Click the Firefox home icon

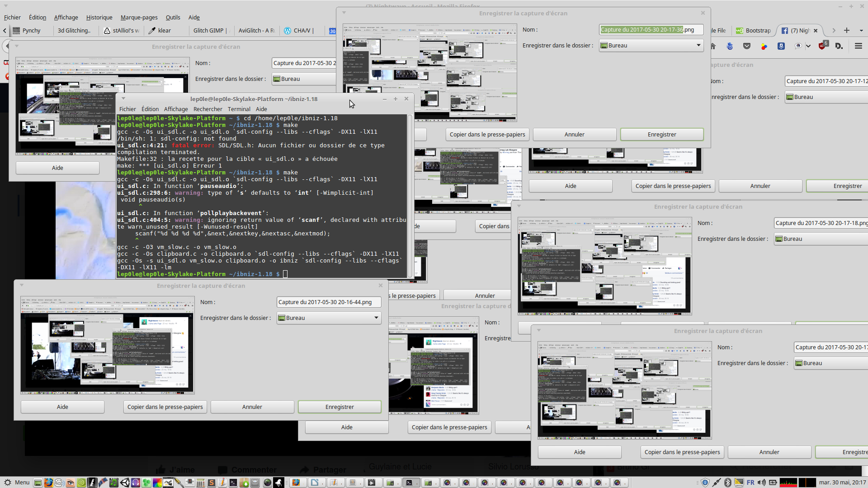(713, 46)
